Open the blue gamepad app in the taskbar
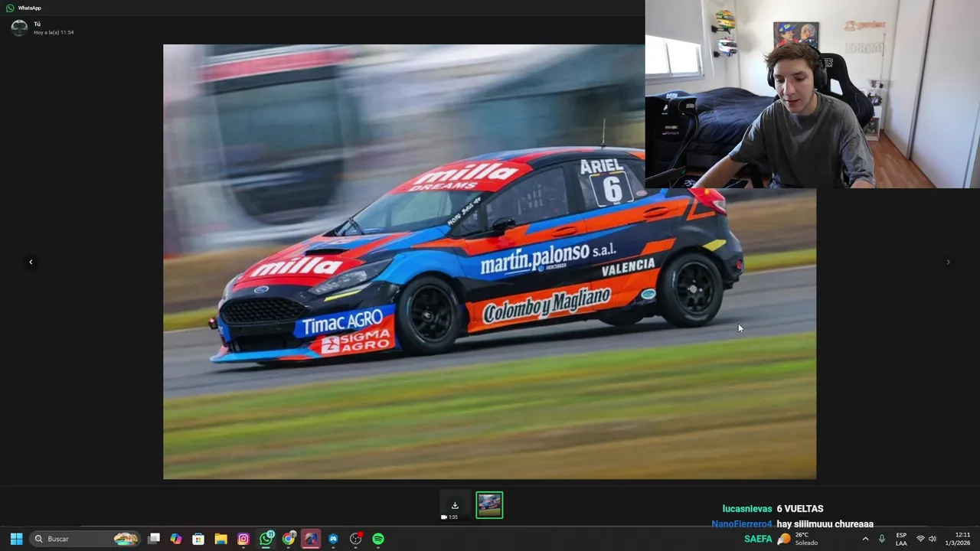The width and height of the screenshot is (980, 551). 333,539
